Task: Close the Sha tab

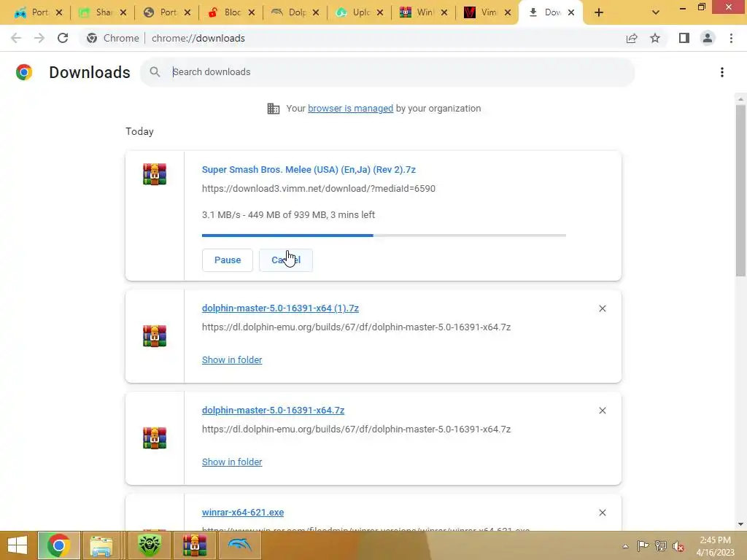Action: (x=123, y=12)
